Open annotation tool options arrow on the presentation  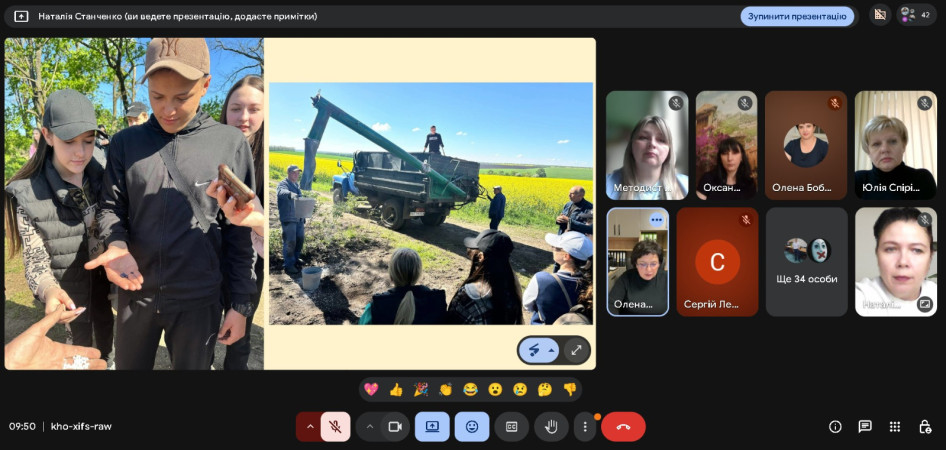[551, 350]
